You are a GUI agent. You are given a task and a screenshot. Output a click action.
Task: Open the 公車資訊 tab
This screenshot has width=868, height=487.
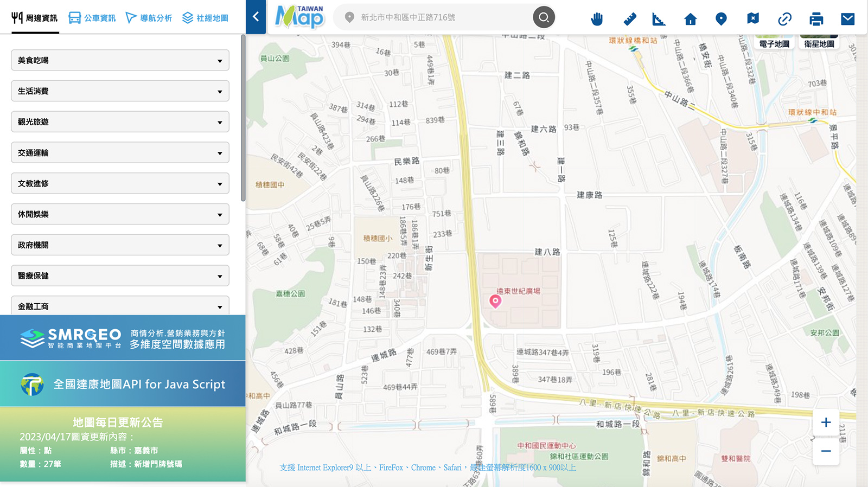(92, 18)
